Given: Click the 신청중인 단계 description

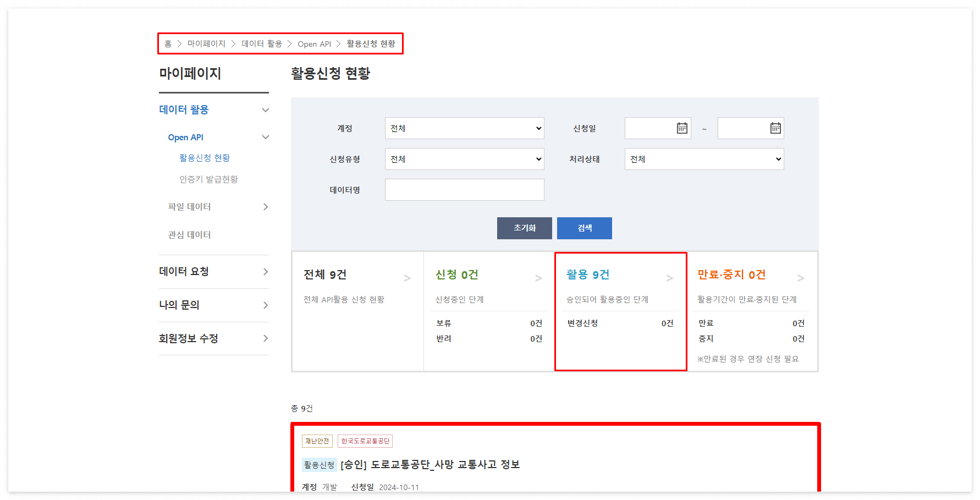Looking at the screenshot, I should coord(460,300).
